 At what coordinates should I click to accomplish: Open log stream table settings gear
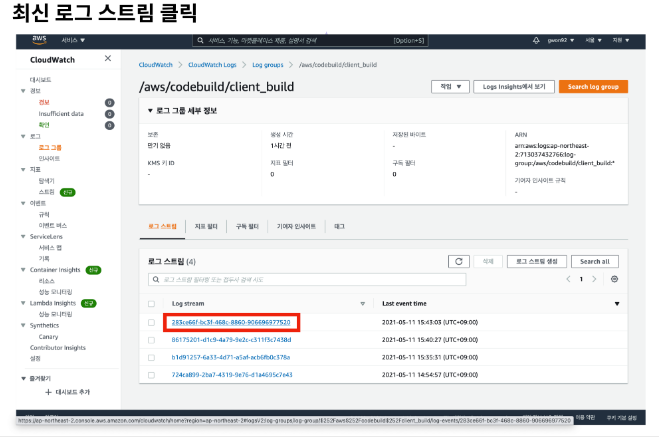pos(614,279)
